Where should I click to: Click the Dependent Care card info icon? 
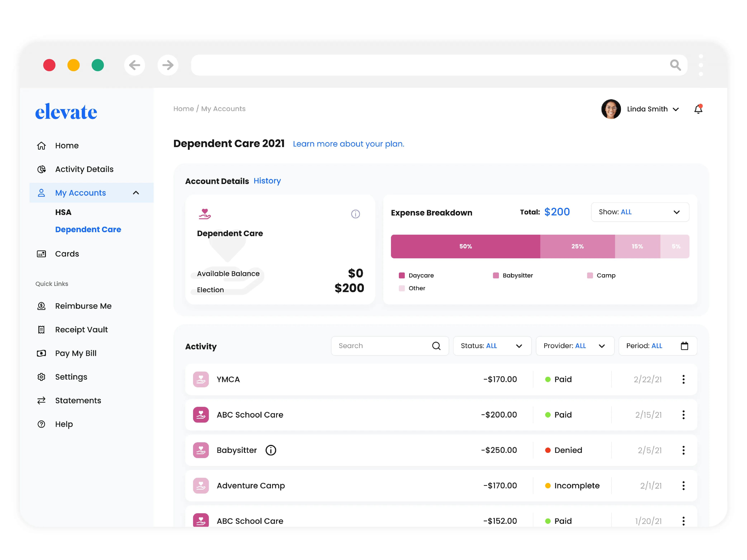355,214
